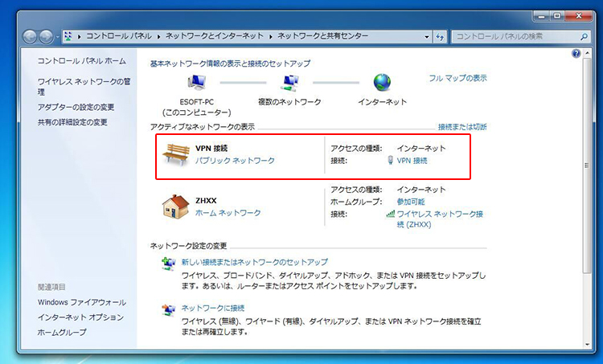603x364 pixels.
Task: Click the ESOFT-PC computer icon
Action: (x=196, y=82)
